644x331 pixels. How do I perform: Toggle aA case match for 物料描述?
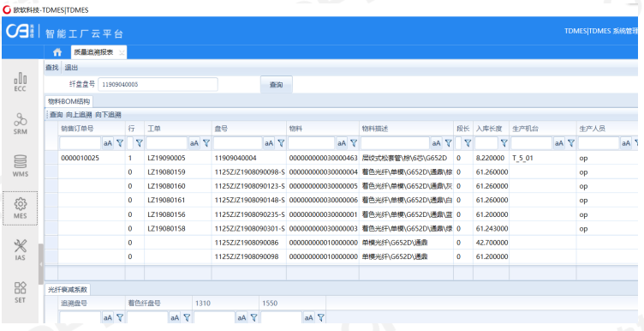pos(437,143)
